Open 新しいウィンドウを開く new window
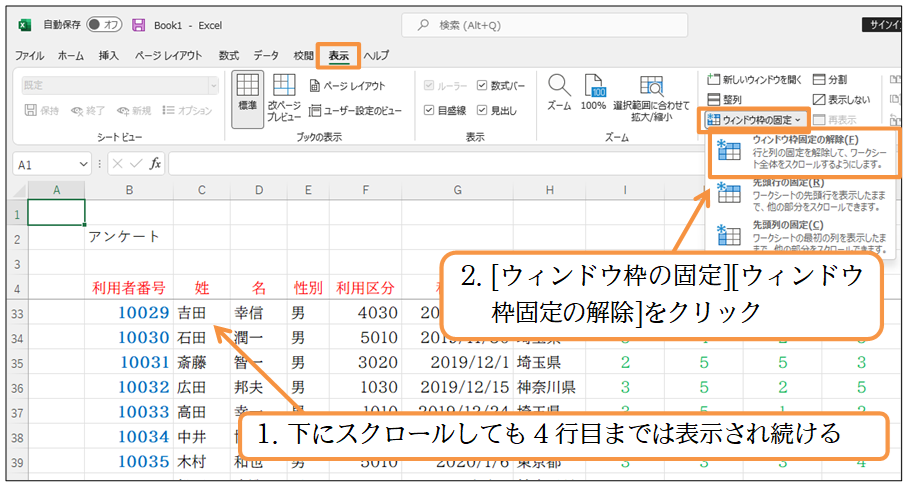This screenshot has width=903, height=487. 754,79
